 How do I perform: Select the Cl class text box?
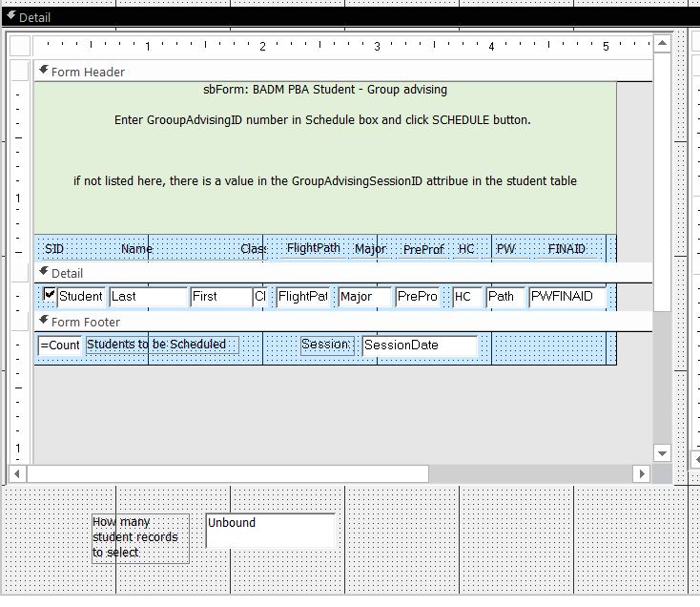[x=260, y=297]
